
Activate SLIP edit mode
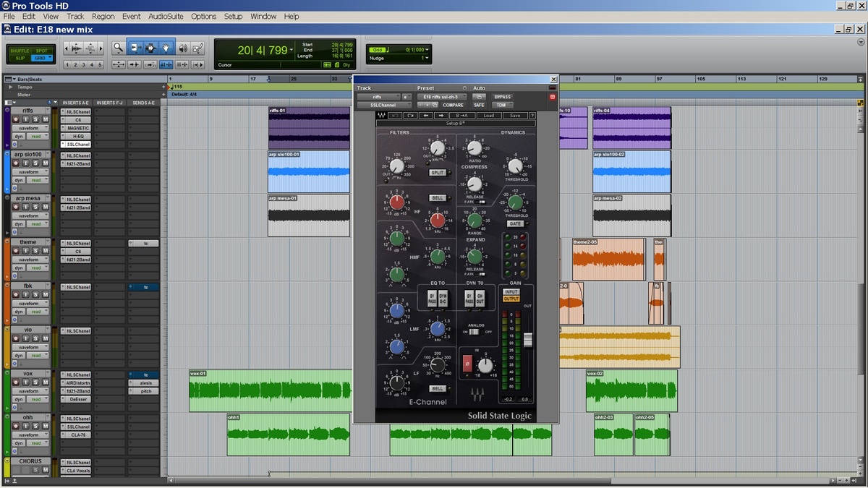pos(20,58)
